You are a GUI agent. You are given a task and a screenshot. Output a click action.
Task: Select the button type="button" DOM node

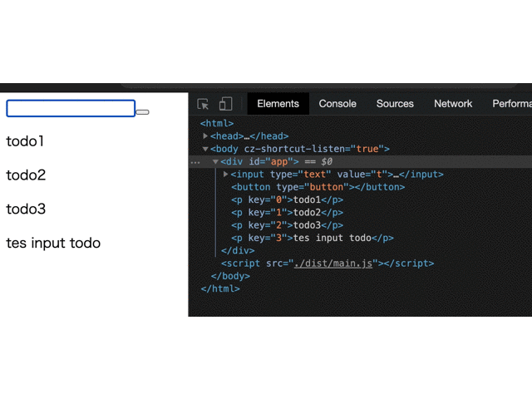pyautogui.click(x=318, y=187)
